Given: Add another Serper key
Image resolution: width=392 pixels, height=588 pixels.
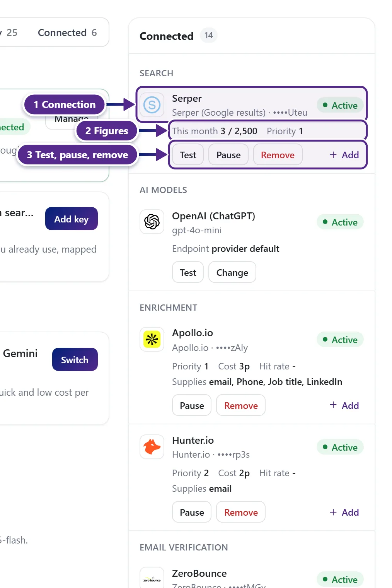Looking at the screenshot, I should 344,155.
